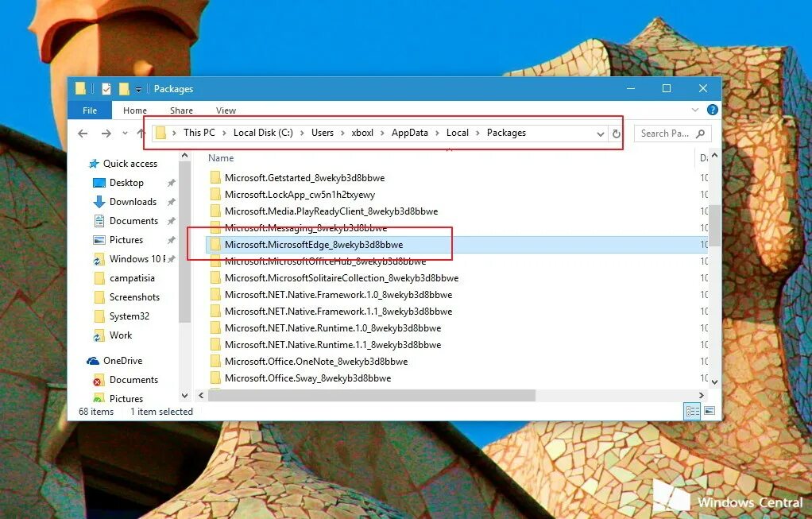This screenshot has width=812, height=519.
Task: Click the Name column header
Action: (x=221, y=158)
